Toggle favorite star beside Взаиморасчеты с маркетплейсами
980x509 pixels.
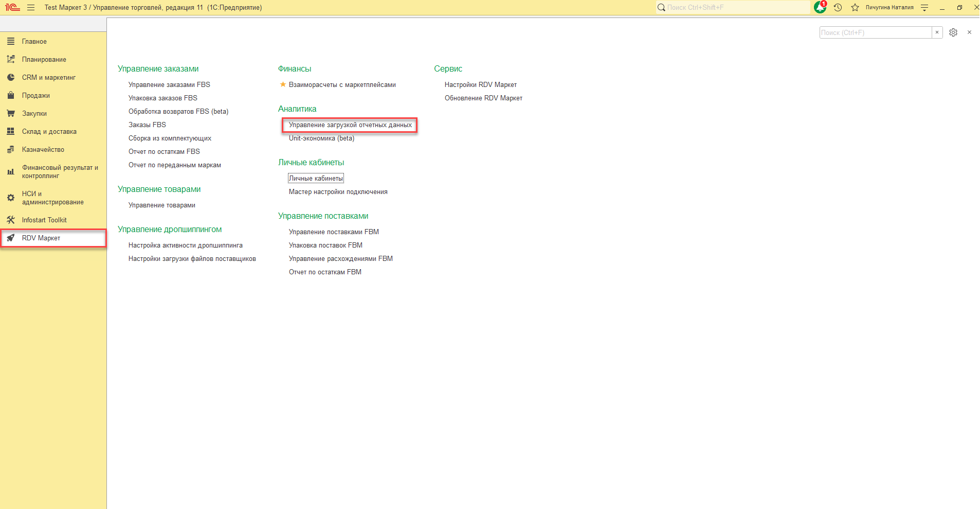[283, 84]
